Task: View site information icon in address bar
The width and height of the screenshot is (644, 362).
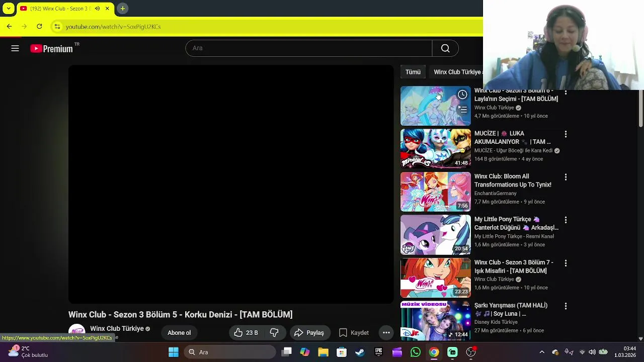Action: click(x=57, y=27)
